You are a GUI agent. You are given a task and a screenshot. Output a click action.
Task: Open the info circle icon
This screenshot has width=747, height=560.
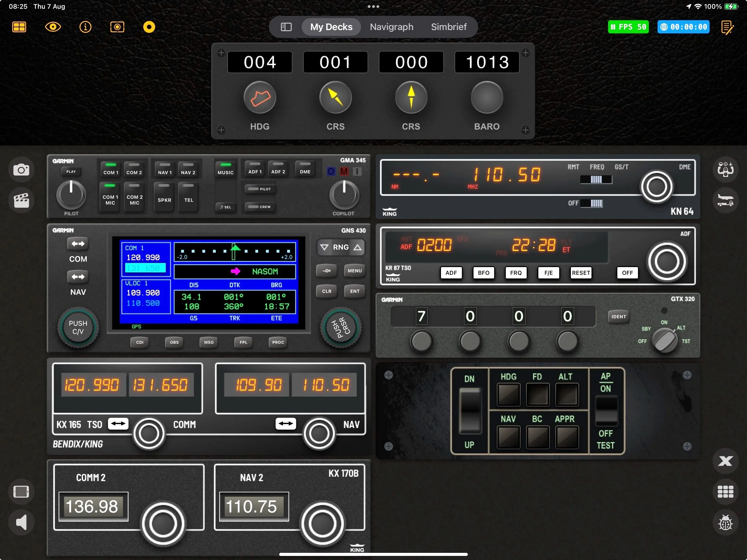(x=85, y=27)
